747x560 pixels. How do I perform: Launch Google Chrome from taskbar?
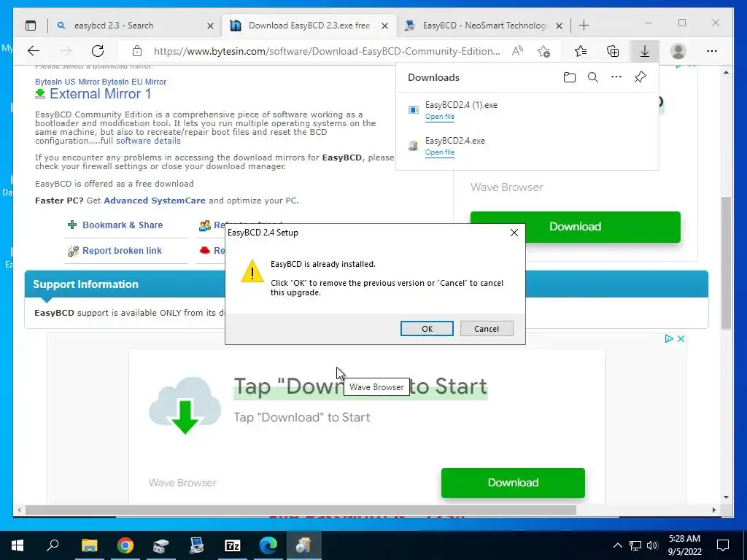point(125,545)
